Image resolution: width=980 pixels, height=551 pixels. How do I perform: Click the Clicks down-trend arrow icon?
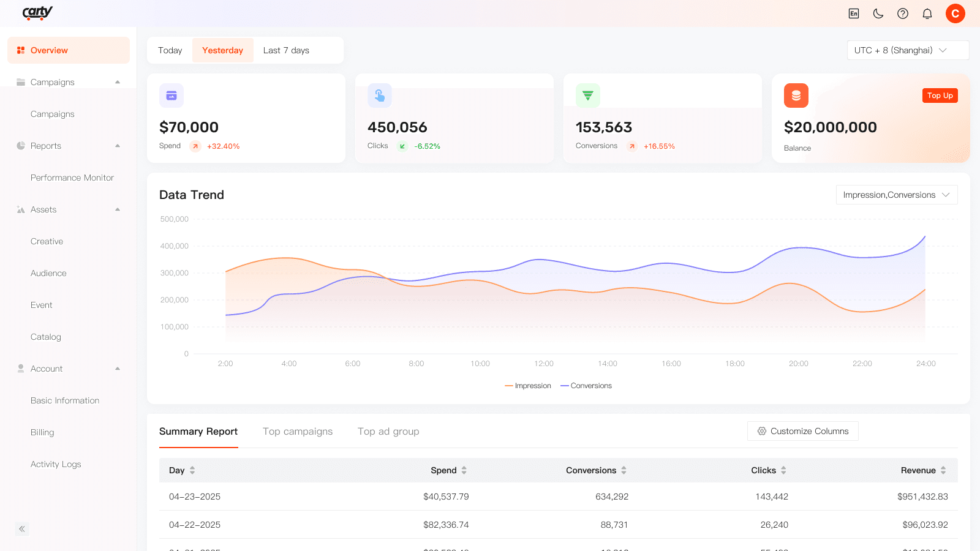coord(402,146)
